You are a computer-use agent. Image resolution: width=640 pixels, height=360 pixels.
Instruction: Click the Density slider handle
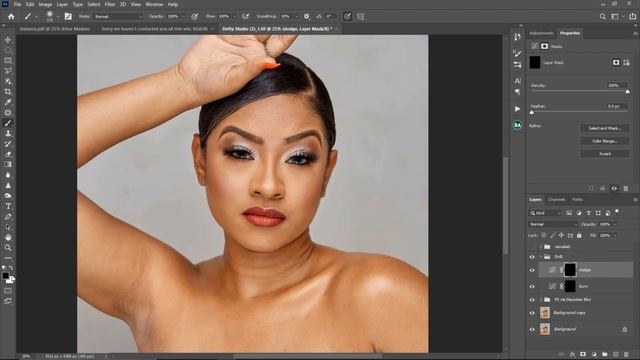pos(627,92)
